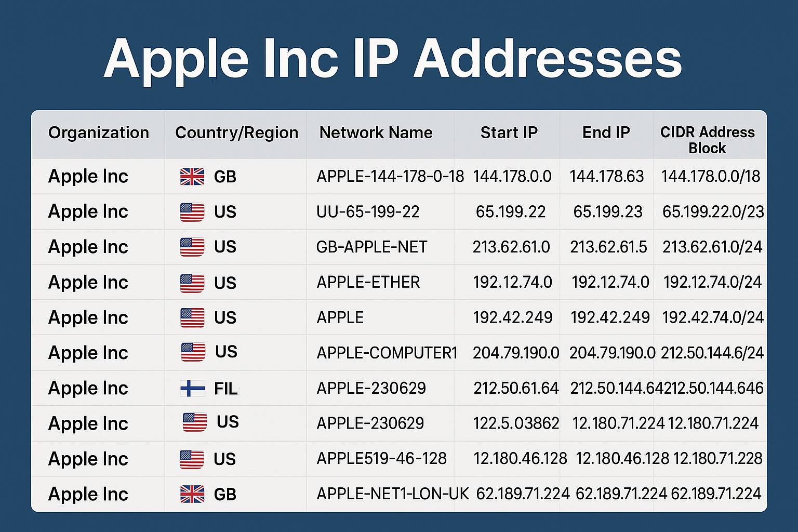Click the US flag in the UU-65-199-22 row
Image resolution: width=798 pixels, height=532 pixels.
[192, 212]
